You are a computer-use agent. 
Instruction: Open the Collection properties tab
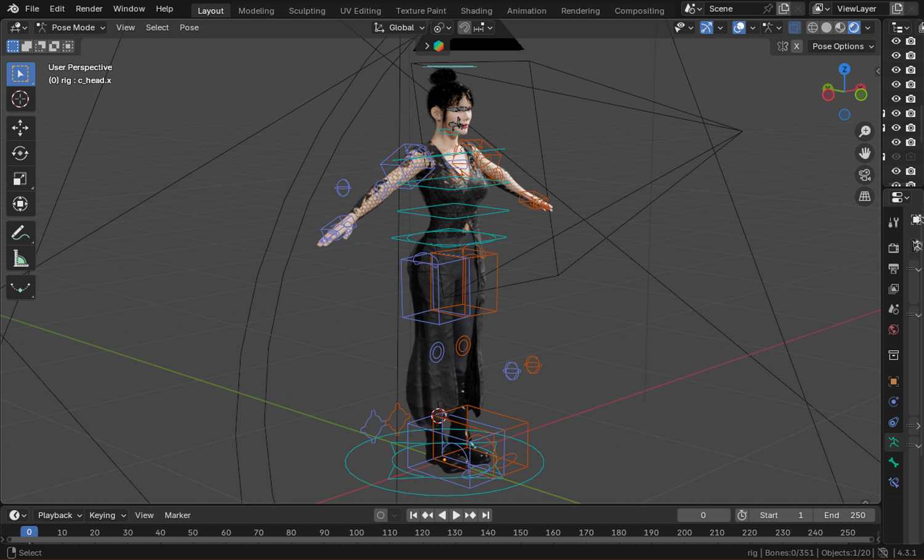[894, 355]
